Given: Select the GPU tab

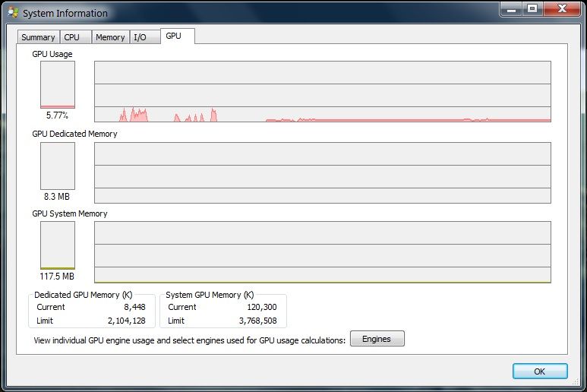Looking at the screenshot, I should pyautogui.click(x=178, y=36).
